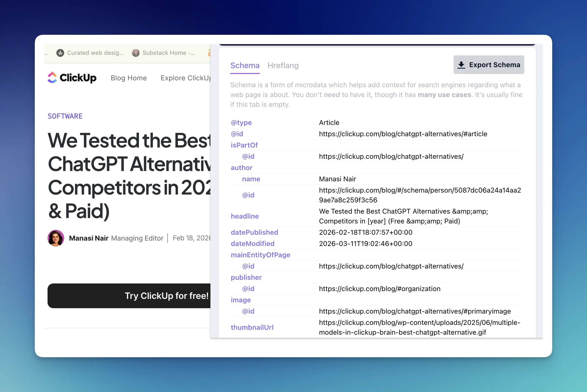The height and width of the screenshot is (392, 587).
Task: Click the Substack Home bookmark favicon
Action: click(135, 53)
